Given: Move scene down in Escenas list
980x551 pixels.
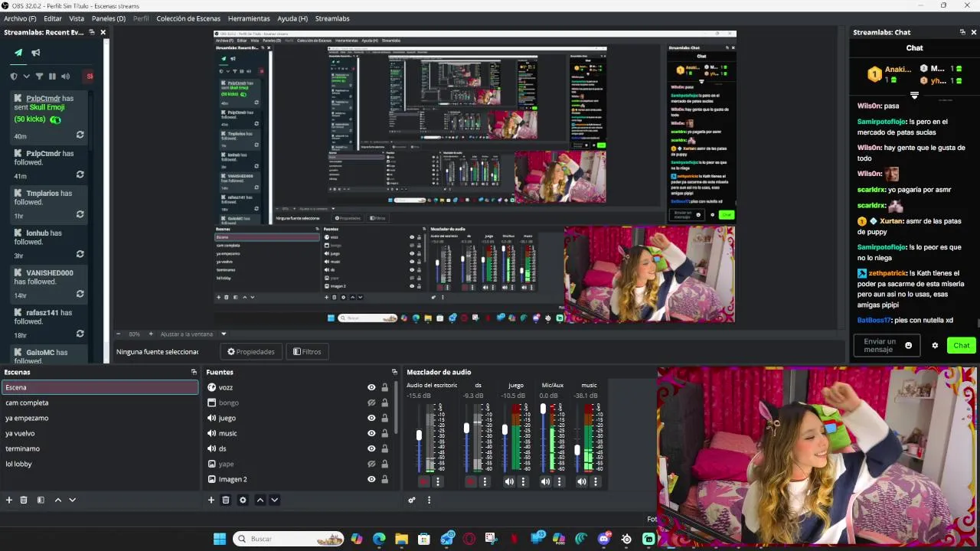Looking at the screenshot, I should (x=72, y=500).
